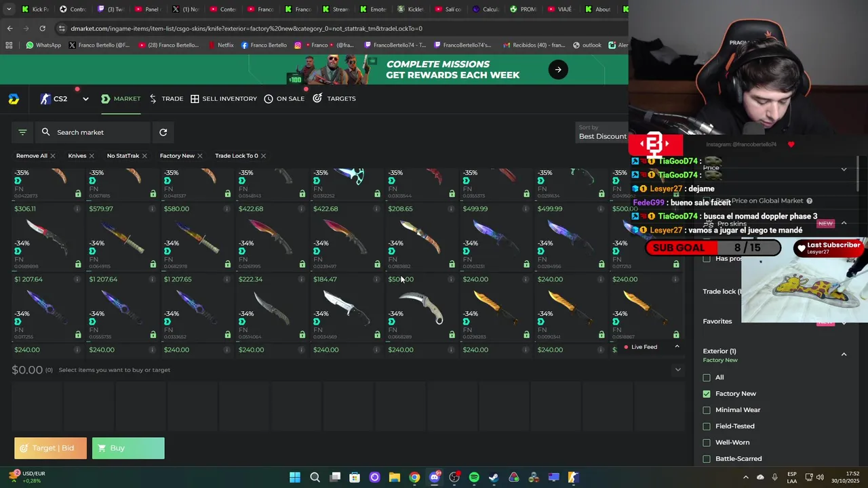Open the ON SALE tab
The width and height of the screenshot is (868, 488).
pos(284,99)
